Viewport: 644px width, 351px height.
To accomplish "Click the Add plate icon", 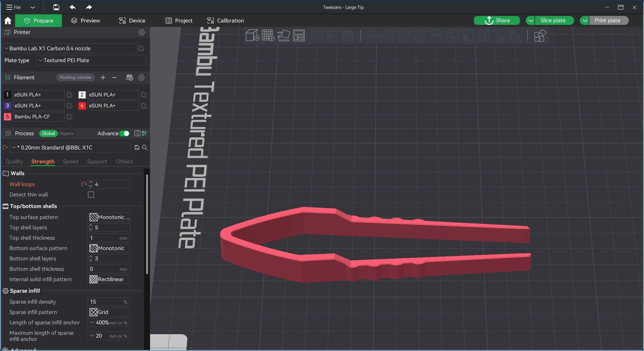I will (x=268, y=36).
